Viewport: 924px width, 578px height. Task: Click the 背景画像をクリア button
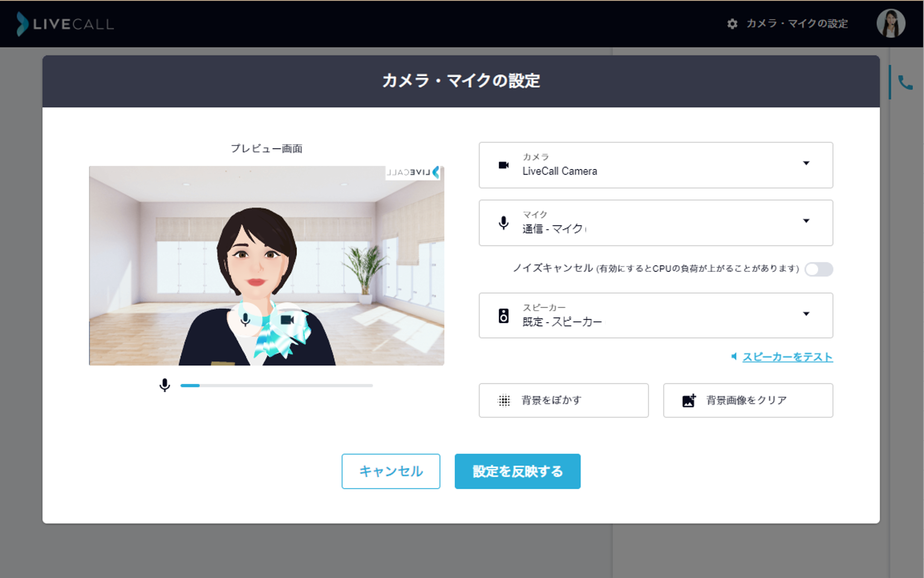748,400
